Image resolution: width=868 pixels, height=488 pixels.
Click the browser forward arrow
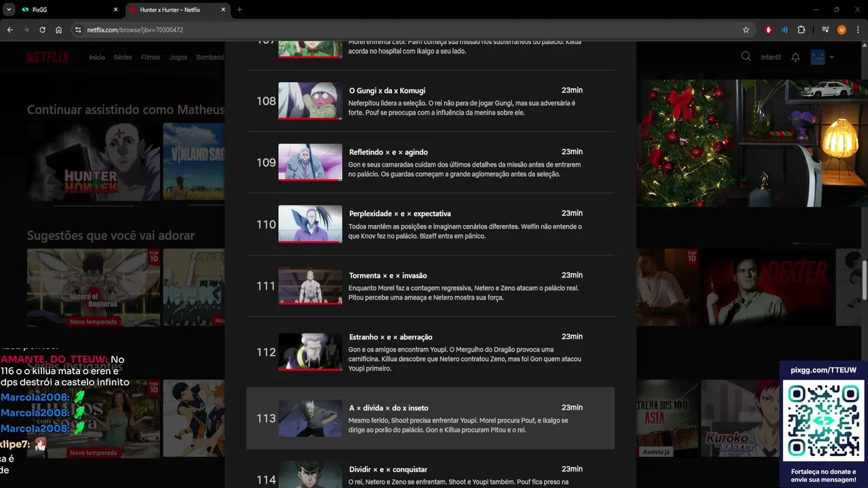point(26,30)
